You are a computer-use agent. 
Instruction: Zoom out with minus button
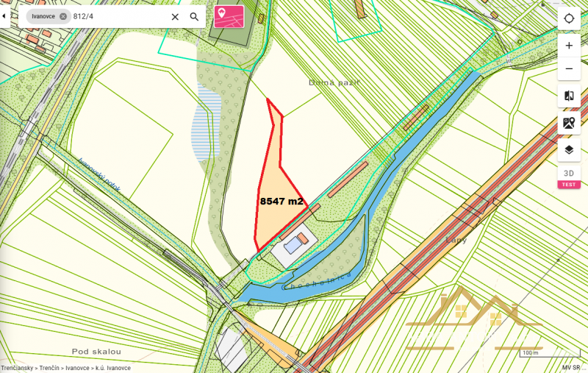point(569,69)
